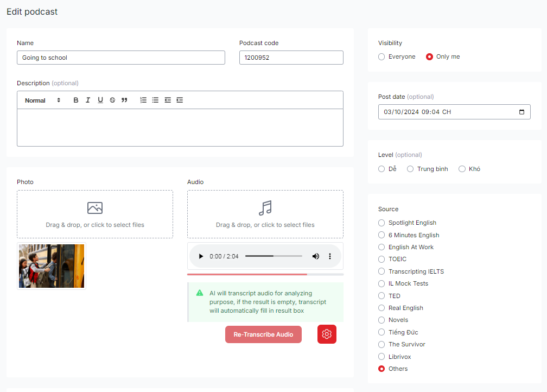
Task: Open the post date calendar picker
Action: pos(521,112)
